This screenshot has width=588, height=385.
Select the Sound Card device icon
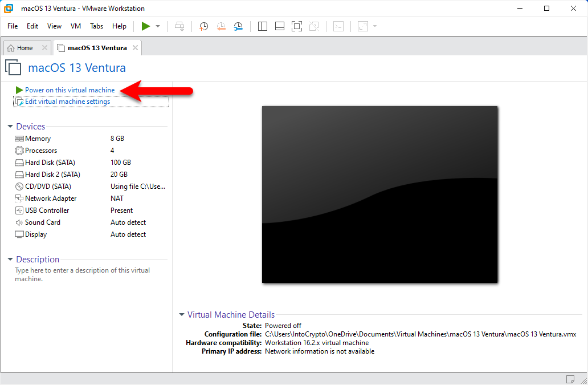pyautogui.click(x=19, y=222)
